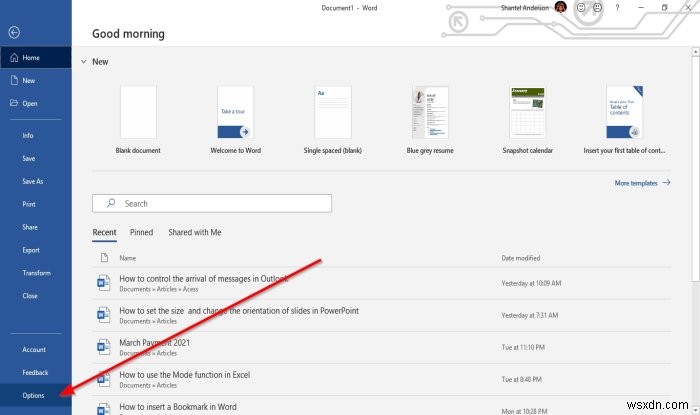Open the Print page
Viewport: 700px width, 415px height.
pyautogui.click(x=36, y=204)
